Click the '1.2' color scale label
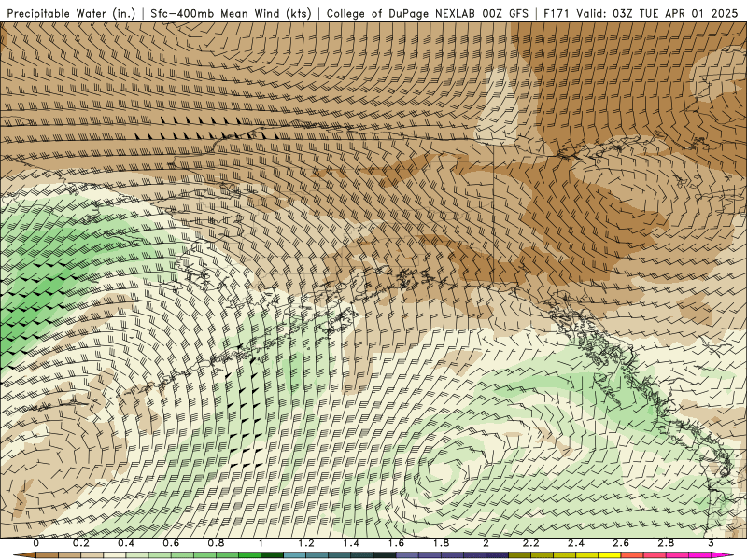The height and width of the screenshot is (560, 747). click(x=306, y=543)
